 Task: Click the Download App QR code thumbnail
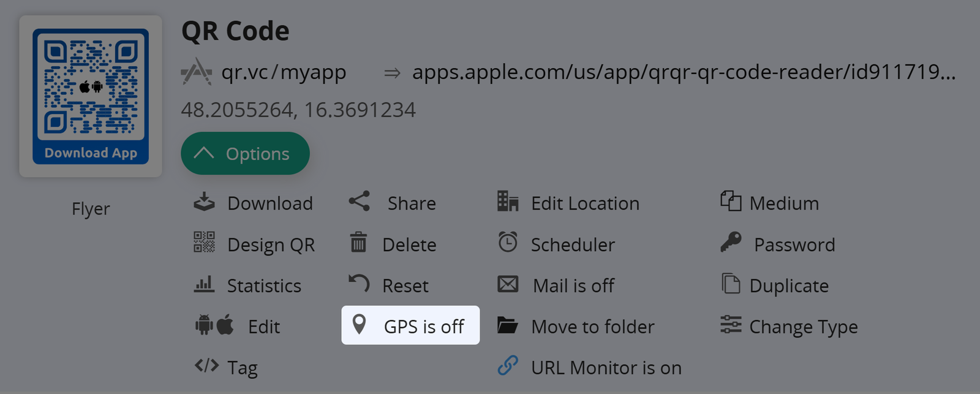tap(91, 96)
